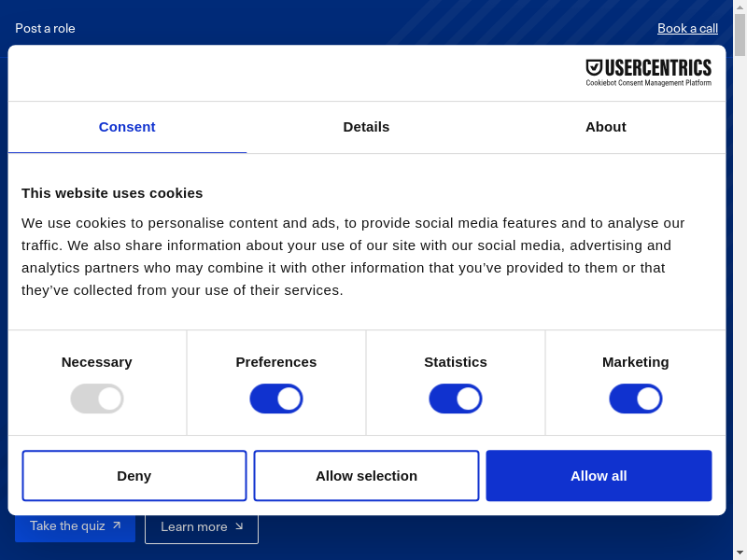Screen dimensions: 747x560
Task: Turn off the Statistics cookies toggle
Action: click(x=456, y=399)
